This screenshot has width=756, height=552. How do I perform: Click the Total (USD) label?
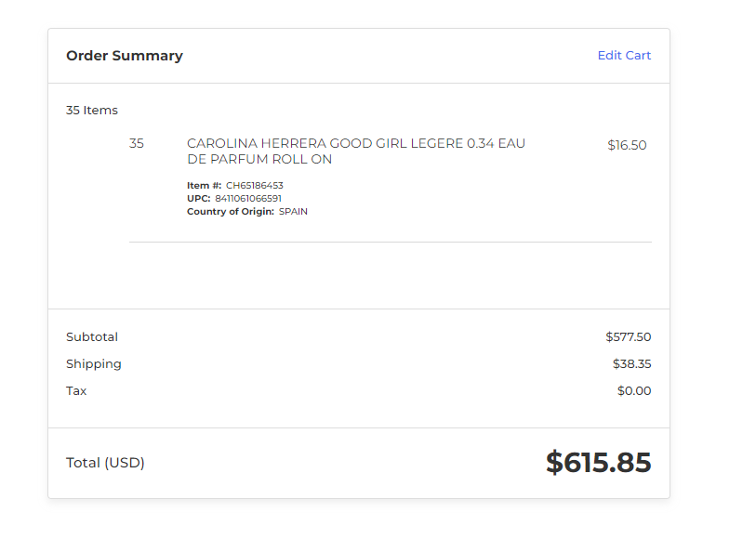coord(105,463)
